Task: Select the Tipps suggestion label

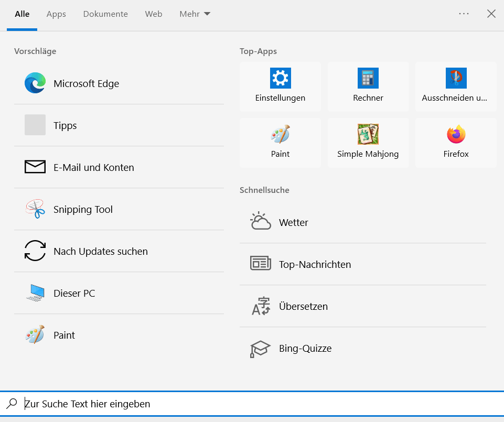Action: pos(65,126)
